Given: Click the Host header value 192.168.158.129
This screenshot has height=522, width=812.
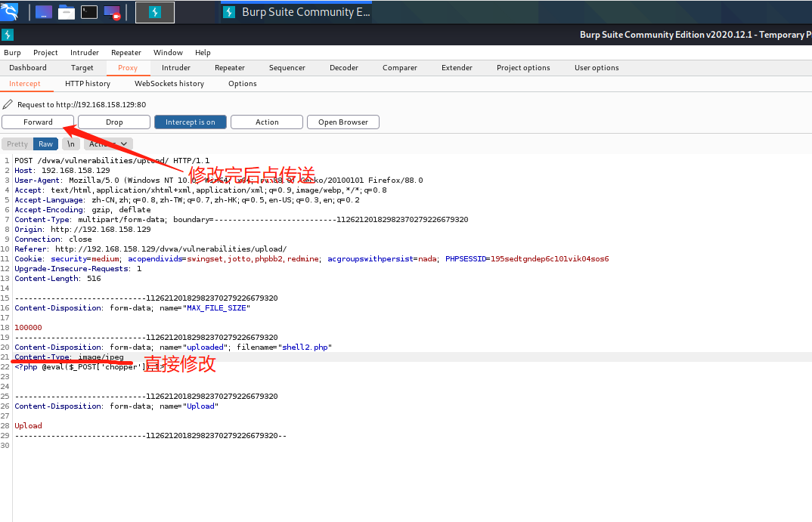Looking at the screenshot, I should (x=76, y=170).
